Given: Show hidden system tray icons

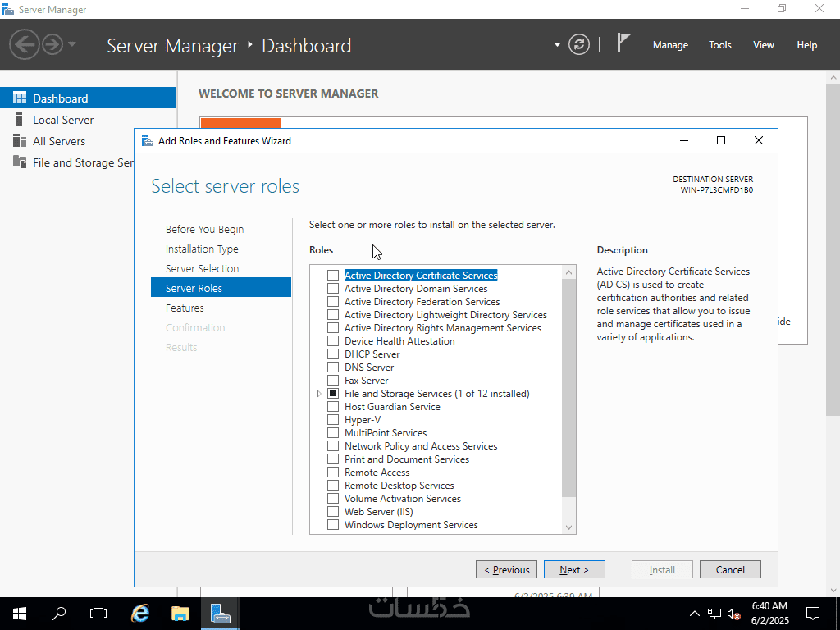Looking at the screenshot, I should click(694, 614).
